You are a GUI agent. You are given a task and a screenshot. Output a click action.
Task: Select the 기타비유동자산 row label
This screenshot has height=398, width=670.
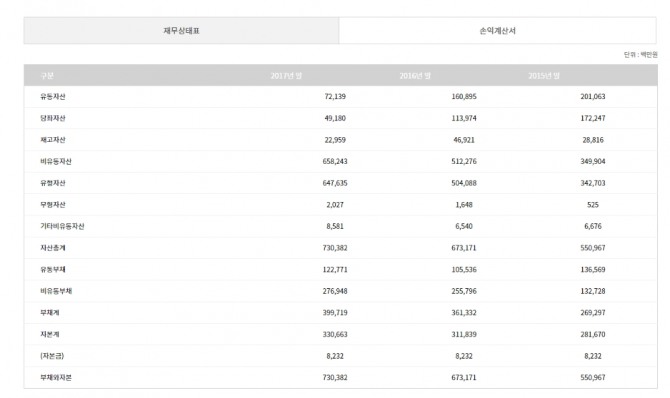click(62, 226)
